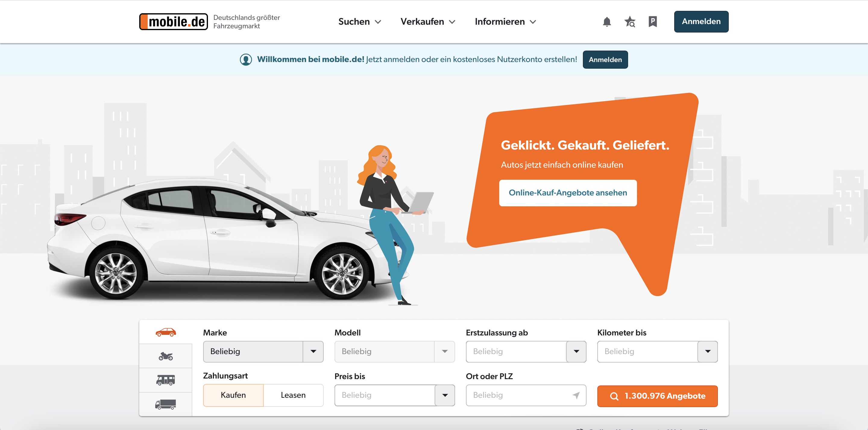
Task: Select the truck vehicle type icon
Action: pyautogui.click(x=165, y=404)
